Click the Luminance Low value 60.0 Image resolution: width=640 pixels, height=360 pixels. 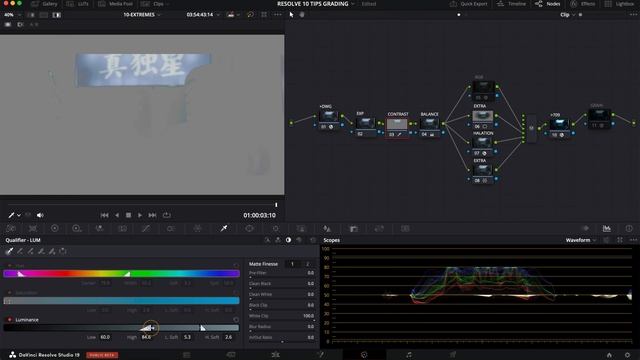click(105, 337)
